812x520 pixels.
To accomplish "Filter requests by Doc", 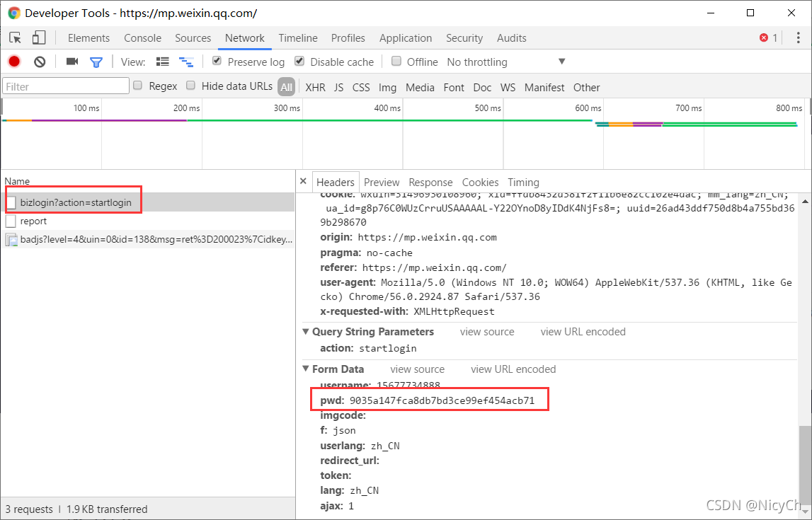I will 482,88.
